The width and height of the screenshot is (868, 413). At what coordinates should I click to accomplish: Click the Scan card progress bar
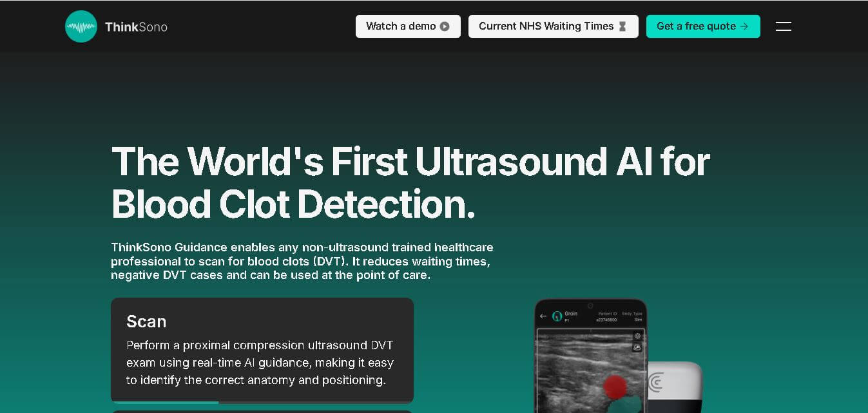pyautogui.click(x=262, y=402)
